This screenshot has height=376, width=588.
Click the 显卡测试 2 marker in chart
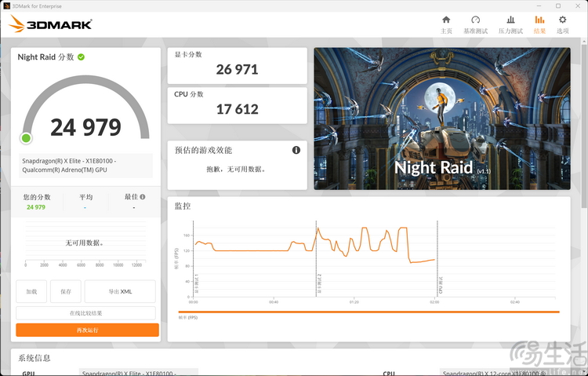[x=320, y=283]
